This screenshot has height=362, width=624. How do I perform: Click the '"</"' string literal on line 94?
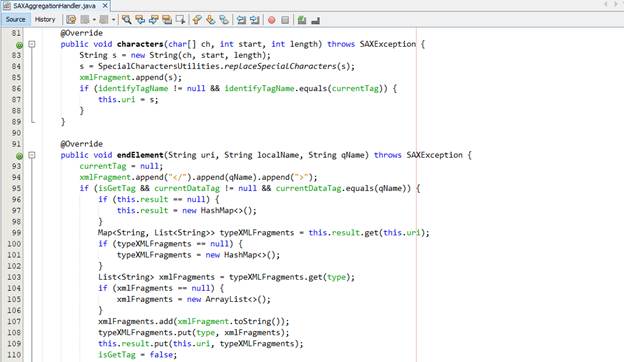pos(178,177)
